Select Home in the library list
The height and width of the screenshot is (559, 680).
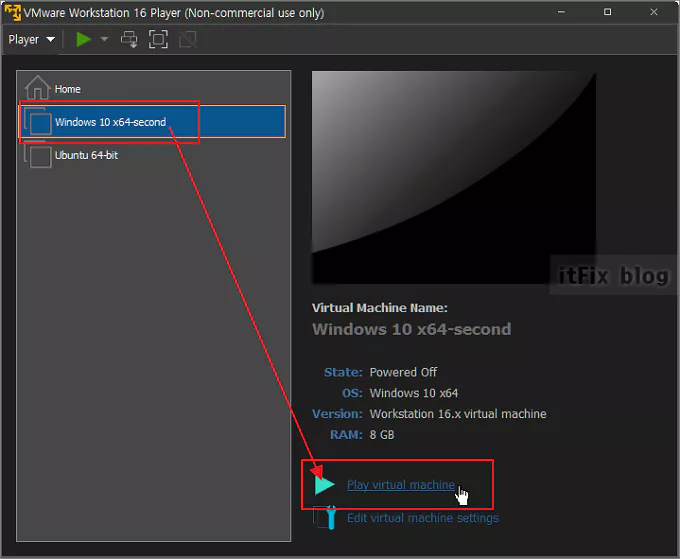152,88
